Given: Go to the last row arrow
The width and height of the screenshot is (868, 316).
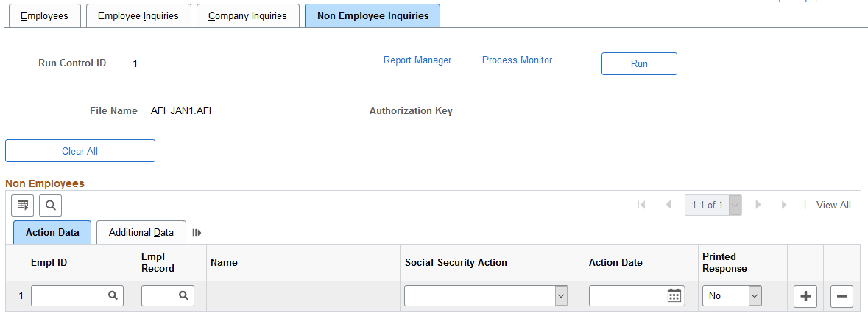Looking at the screenshot, I should point(785,205).
